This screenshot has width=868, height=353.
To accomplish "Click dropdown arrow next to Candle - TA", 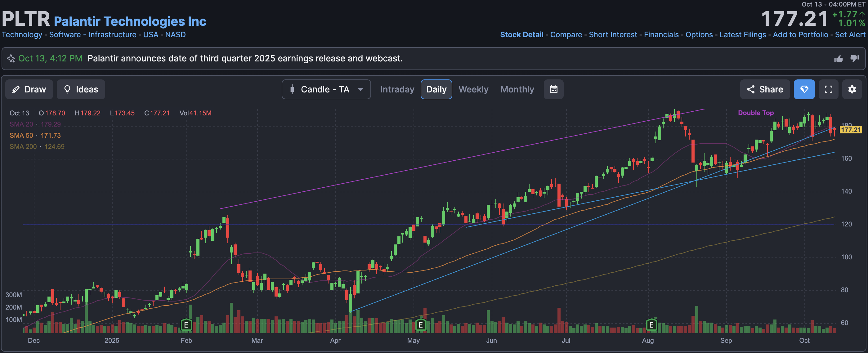I will pos(360,89).
